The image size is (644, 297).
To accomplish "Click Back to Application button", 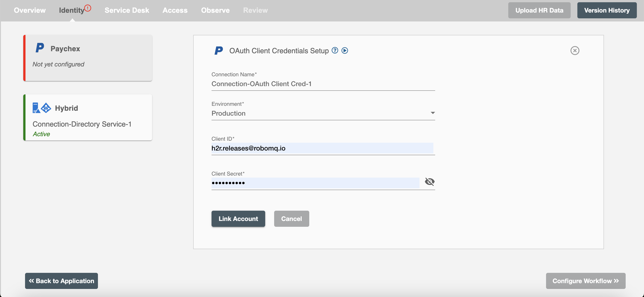I will click(62, 281).
